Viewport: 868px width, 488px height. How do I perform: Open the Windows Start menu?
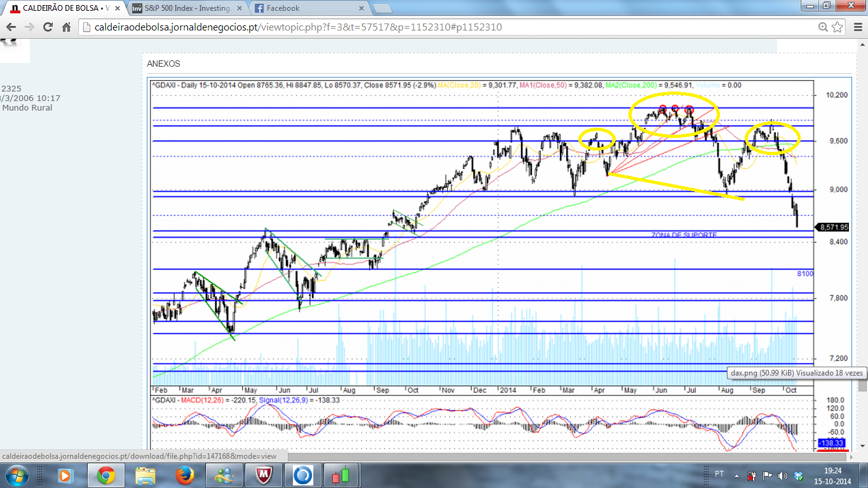point(16,475)
